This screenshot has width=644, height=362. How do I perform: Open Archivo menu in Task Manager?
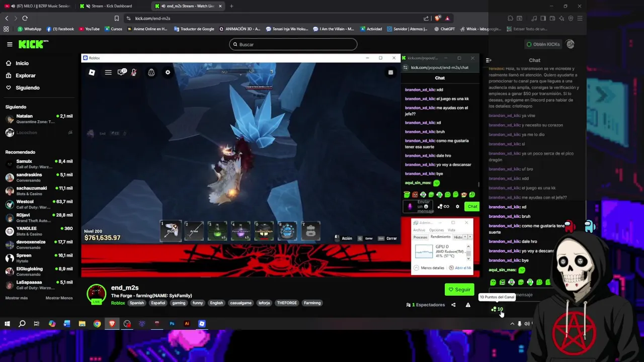click(419, 230)
